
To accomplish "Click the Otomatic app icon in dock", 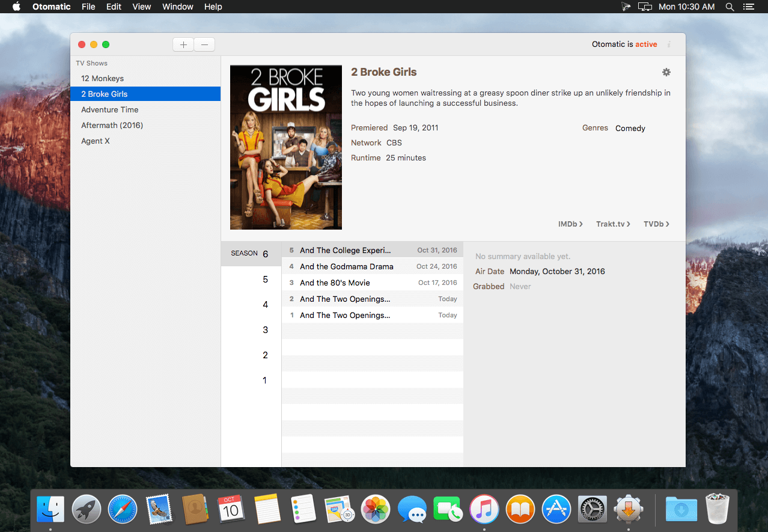I will 629,510.
